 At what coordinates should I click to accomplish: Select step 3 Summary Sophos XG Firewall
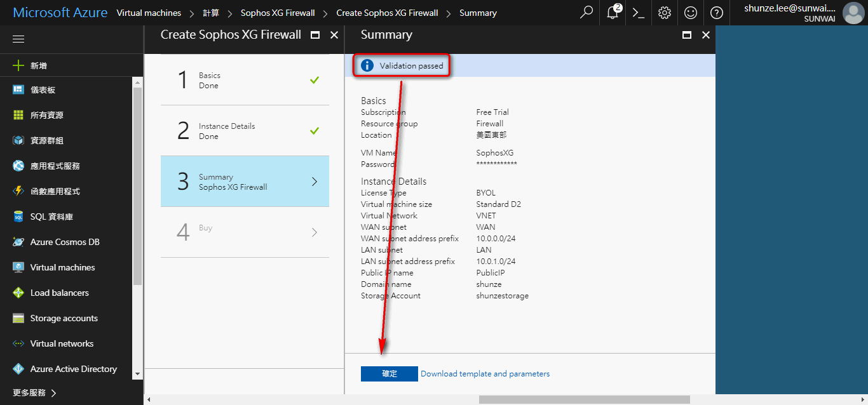click(245, 182)
